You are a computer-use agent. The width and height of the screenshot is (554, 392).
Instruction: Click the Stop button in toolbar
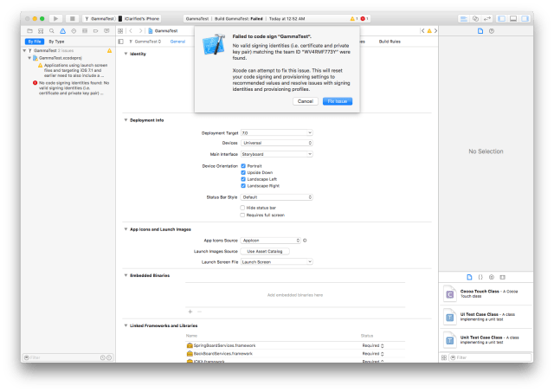[x=72, y=18]
